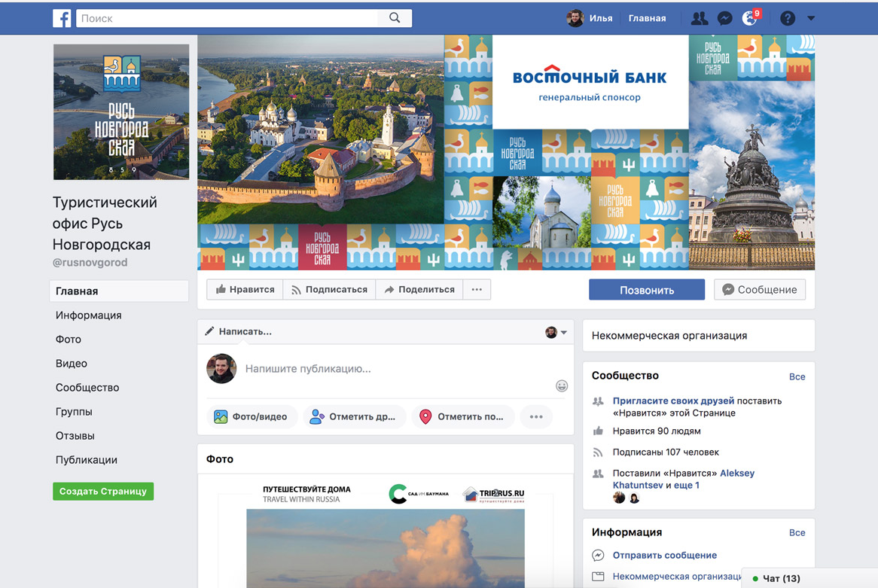
Task: Click the first liker avatar under Khatuntsev
Action: pos(619,498)
